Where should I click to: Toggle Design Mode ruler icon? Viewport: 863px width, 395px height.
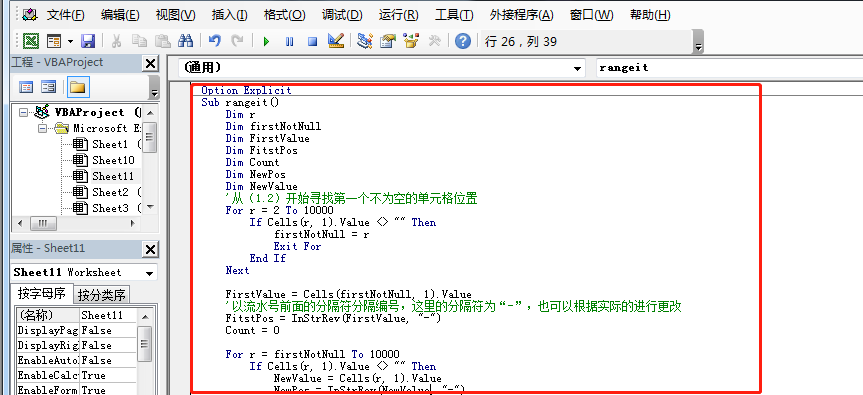click(336, 41)
